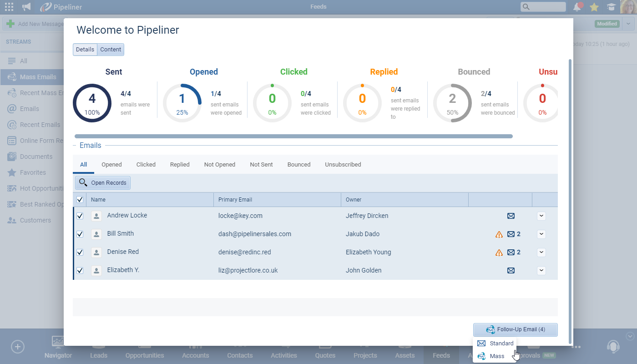Select Mass from the follow-up menu
637x364 pixels.
pos(497,356)
